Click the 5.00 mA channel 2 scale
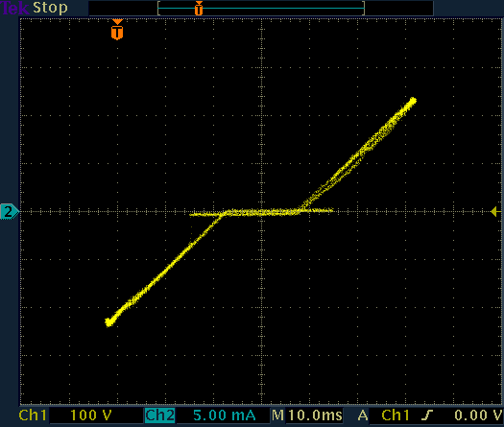Screen dimensions: 504x427 224,415
